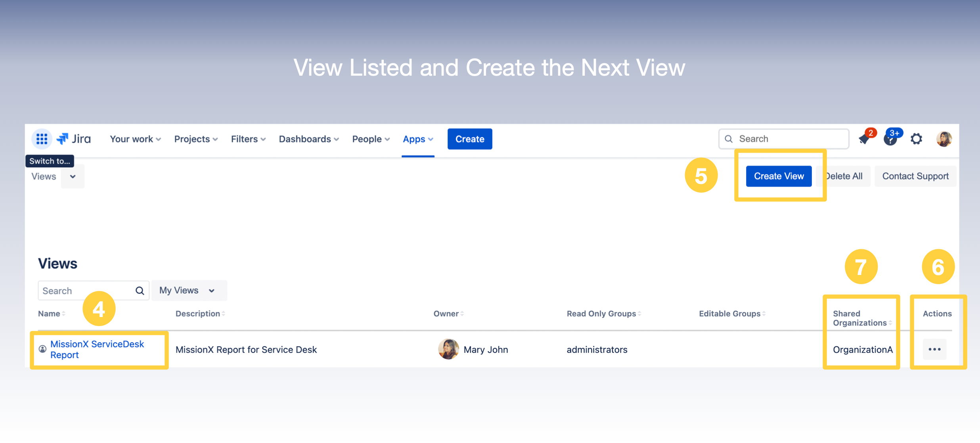980x443 pixels.
Task: Open the settings gear icon
Action: pos(916,139)
